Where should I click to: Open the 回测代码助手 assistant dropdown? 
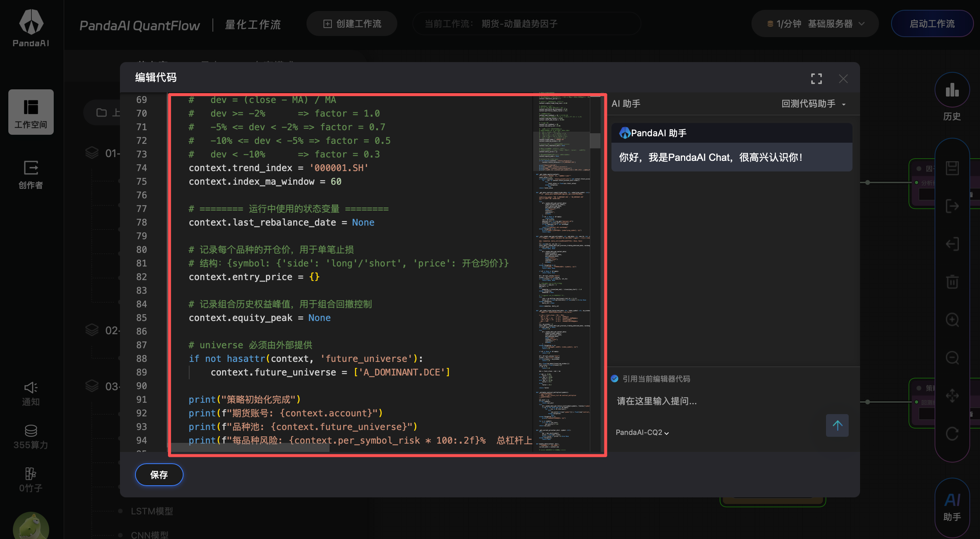pos(814,104)
